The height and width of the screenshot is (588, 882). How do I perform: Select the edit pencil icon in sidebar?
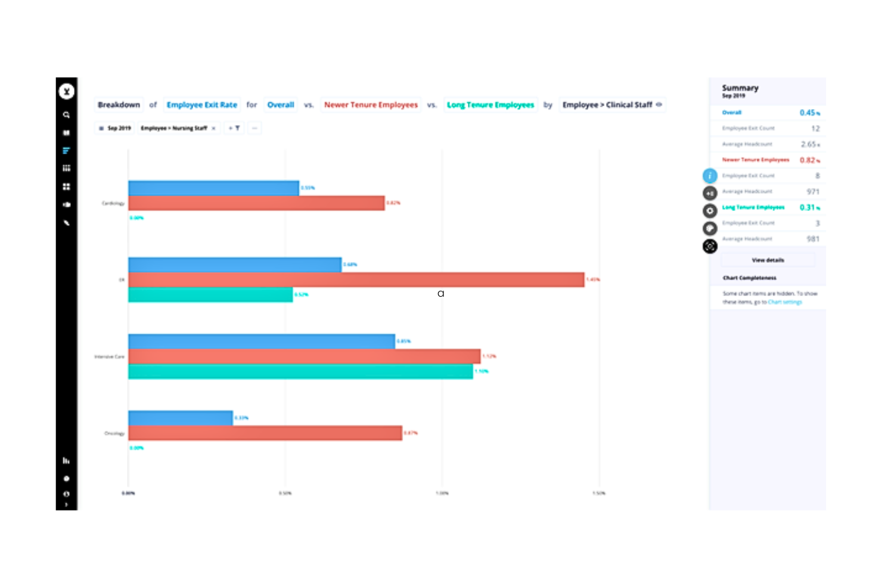coord(66,222)
